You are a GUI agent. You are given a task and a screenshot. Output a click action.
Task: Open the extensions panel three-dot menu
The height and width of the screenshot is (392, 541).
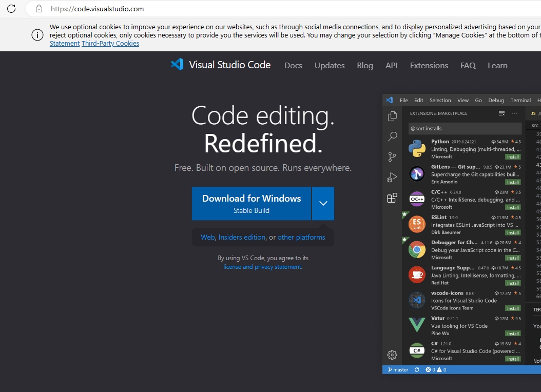click(x=515, y=113)
